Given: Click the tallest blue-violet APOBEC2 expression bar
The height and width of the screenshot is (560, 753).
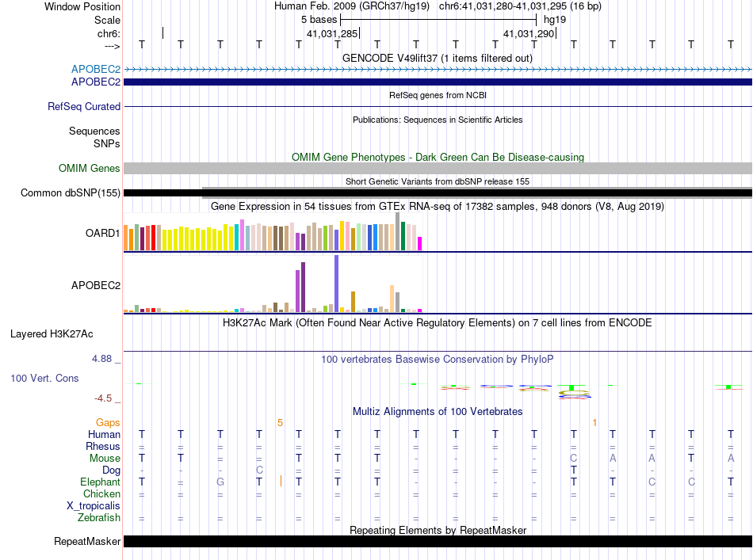Looking at the screenshot, I should tap(337, 284).
